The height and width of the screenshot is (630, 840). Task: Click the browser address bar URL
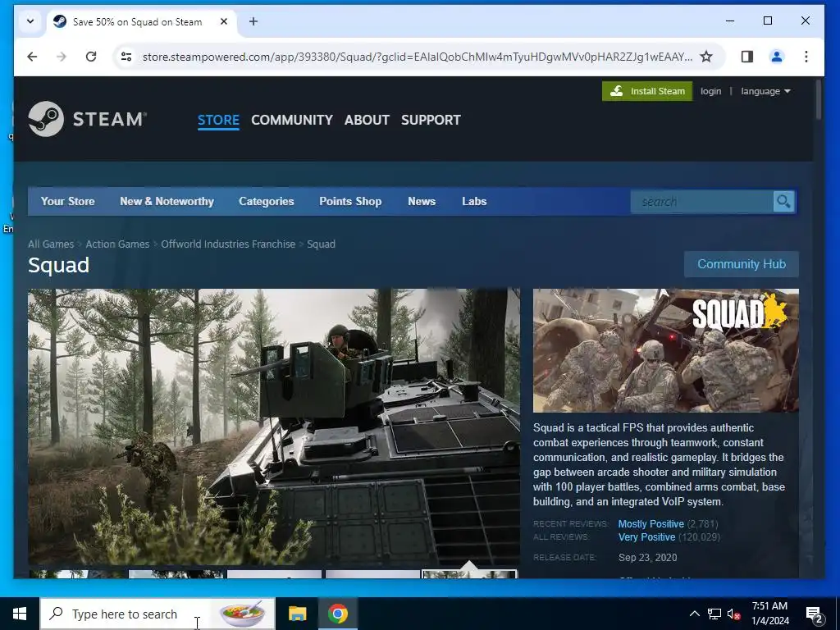(x=417, y=57)
